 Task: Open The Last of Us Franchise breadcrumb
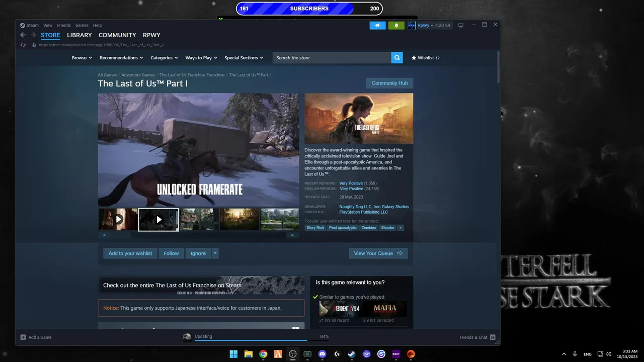click(192, 75)
